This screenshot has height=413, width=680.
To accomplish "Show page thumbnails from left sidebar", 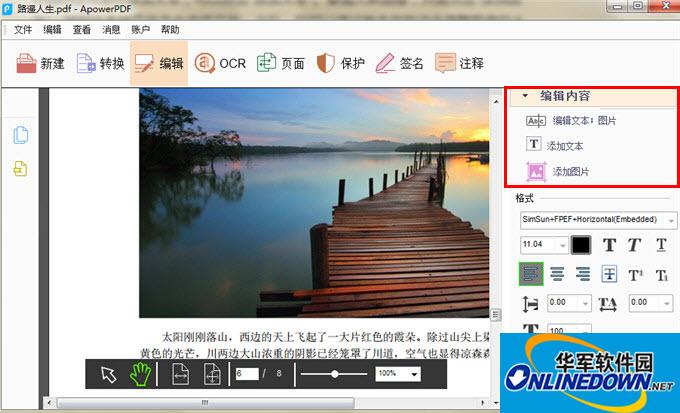I will coord(20,135).
